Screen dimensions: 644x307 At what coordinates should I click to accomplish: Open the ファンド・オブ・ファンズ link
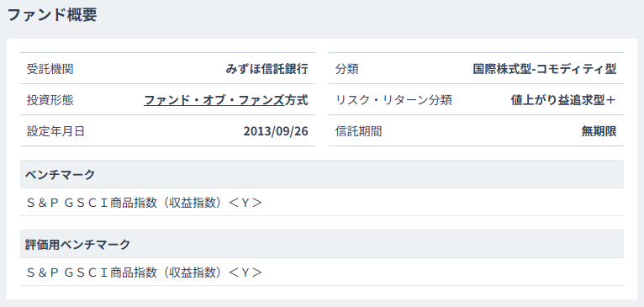(214, 100)
